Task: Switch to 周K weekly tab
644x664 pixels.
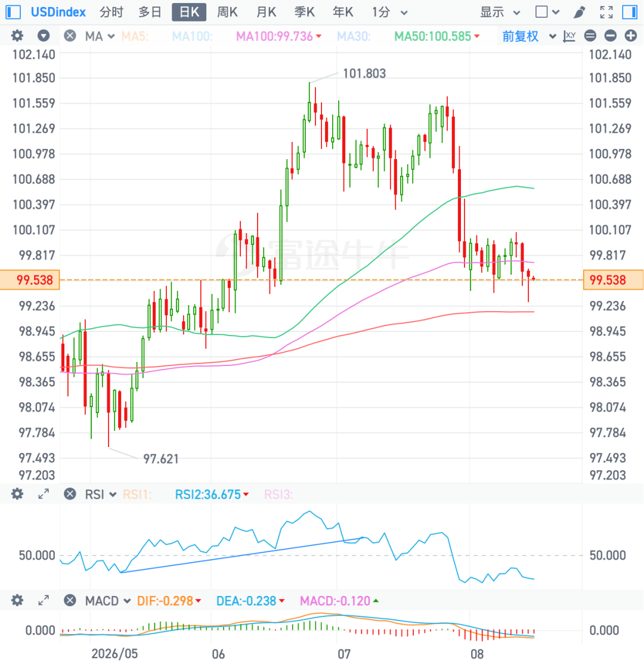Action: pyautogui.click(x=227, y=13)
